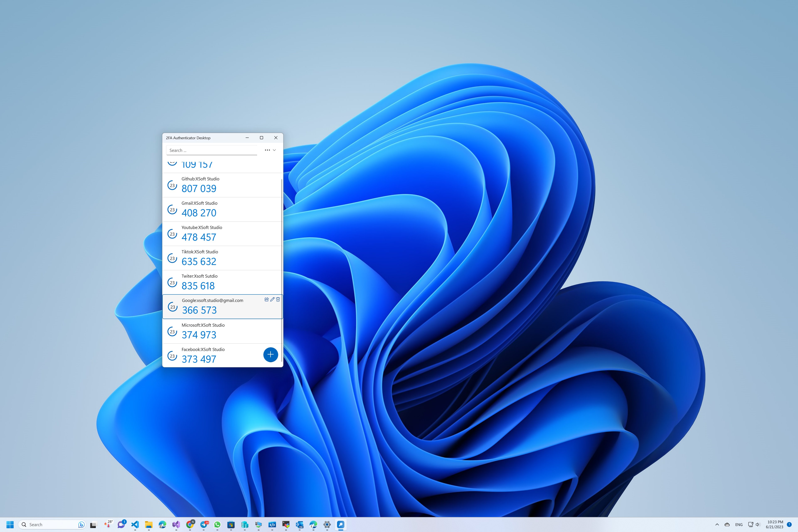
Task: Open File Explorer from the taskbar
Action: [149, 525]
